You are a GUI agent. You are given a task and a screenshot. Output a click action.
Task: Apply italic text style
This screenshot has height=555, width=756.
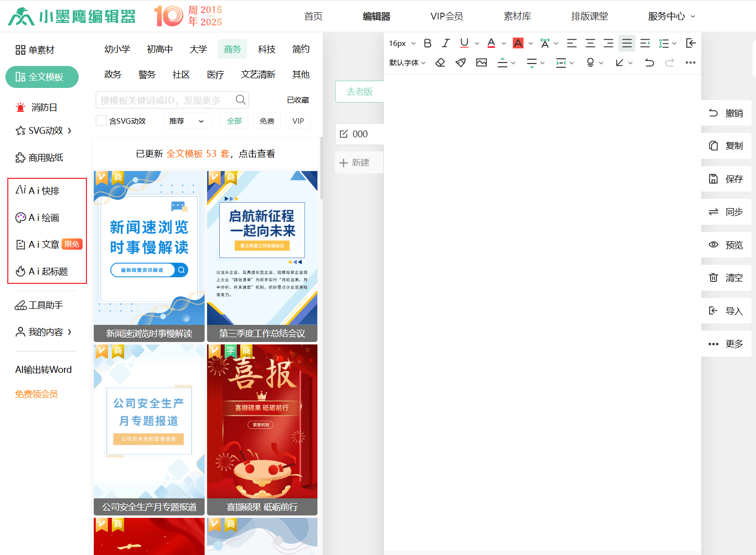pyautogui.click(x=445, y=43)
